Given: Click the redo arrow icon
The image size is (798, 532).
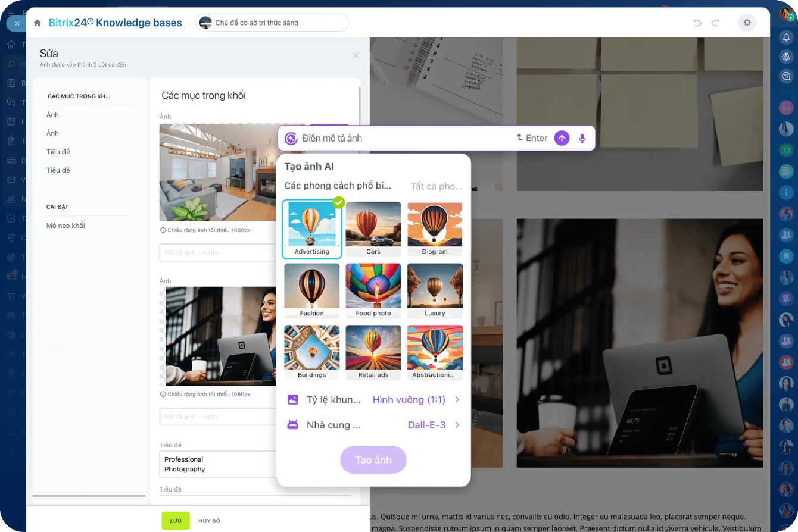Looking at the screenshot, I should click(716, 23).
